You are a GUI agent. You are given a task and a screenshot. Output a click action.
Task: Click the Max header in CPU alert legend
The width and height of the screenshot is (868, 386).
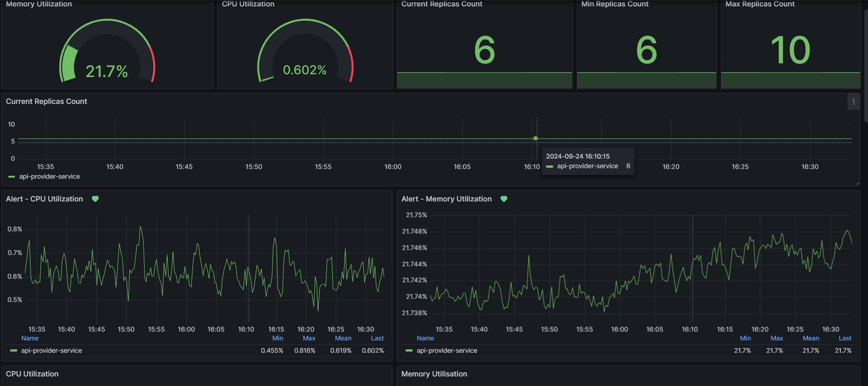point(309,338)
